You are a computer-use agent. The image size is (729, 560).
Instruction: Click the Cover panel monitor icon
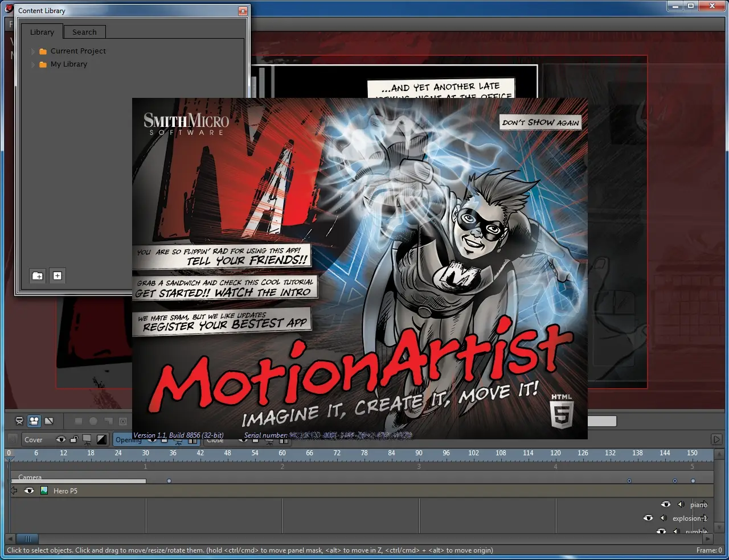tap(87, 439)
